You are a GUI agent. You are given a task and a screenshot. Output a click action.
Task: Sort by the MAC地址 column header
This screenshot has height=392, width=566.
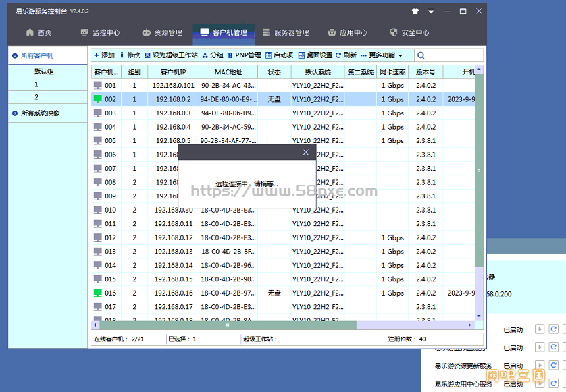click(228, 72)
